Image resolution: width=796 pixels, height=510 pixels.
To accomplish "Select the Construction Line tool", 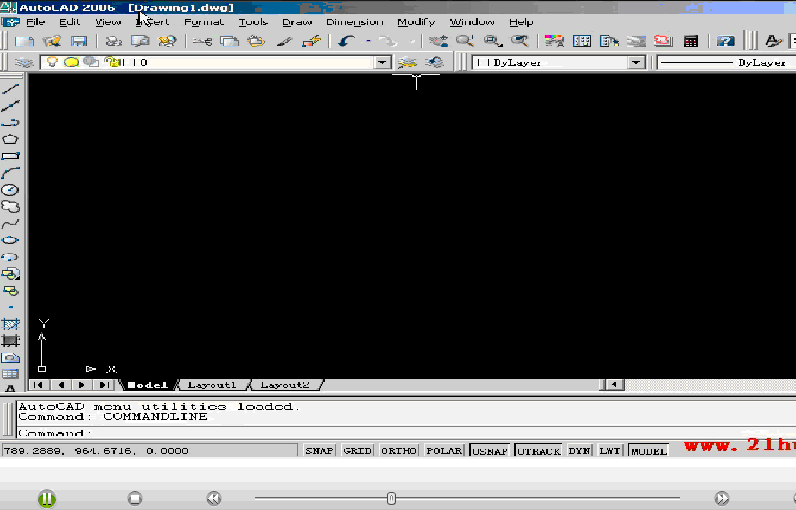I will click(x=10, y=106).
